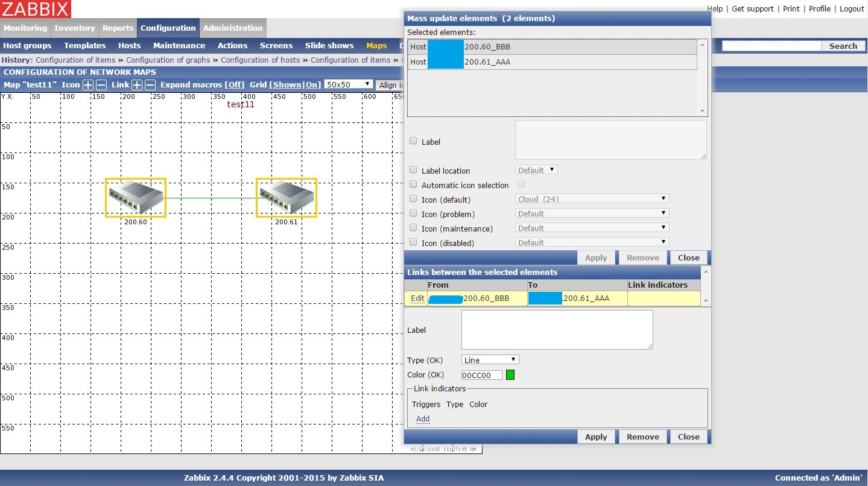Click the green Color (OK) swatch
Image resolution: width=868 pixels, height=486 pixels.
tap(510, 375)
